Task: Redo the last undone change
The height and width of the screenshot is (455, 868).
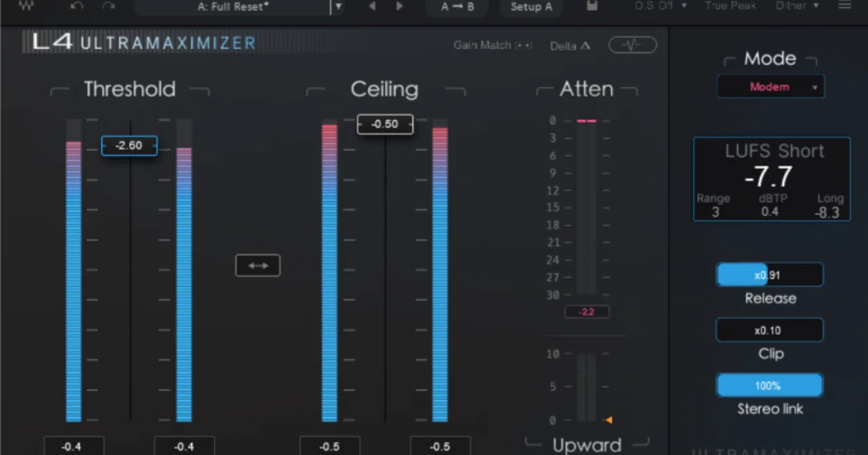Action: pos(108,6)
